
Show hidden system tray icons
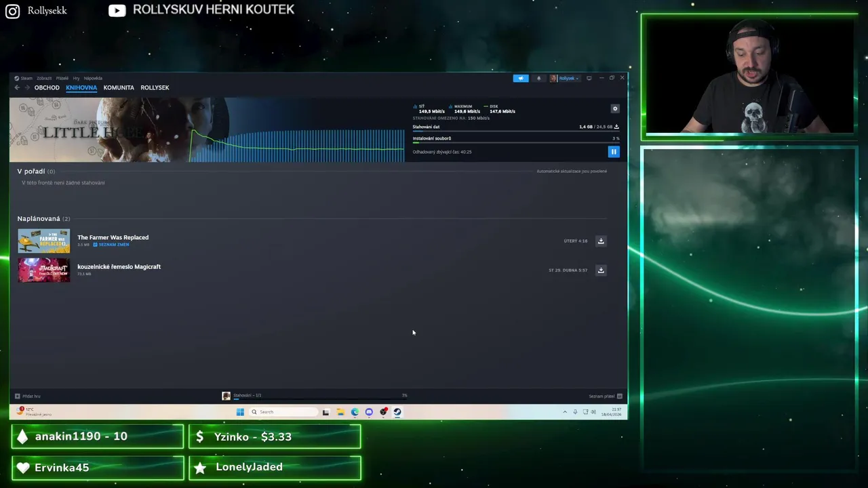(564, 411)
